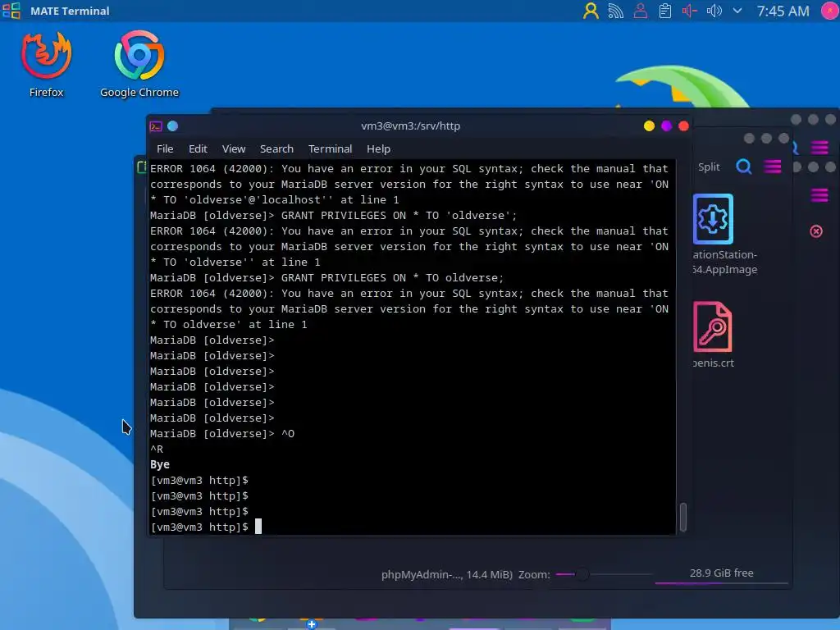Open the Search menu in the terminal

click(276, 149)
